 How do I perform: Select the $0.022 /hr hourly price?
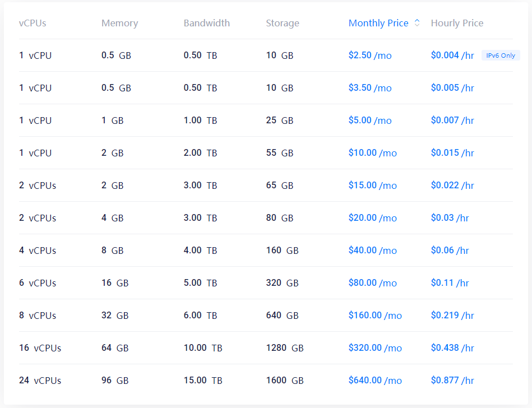tap(452, 186)
